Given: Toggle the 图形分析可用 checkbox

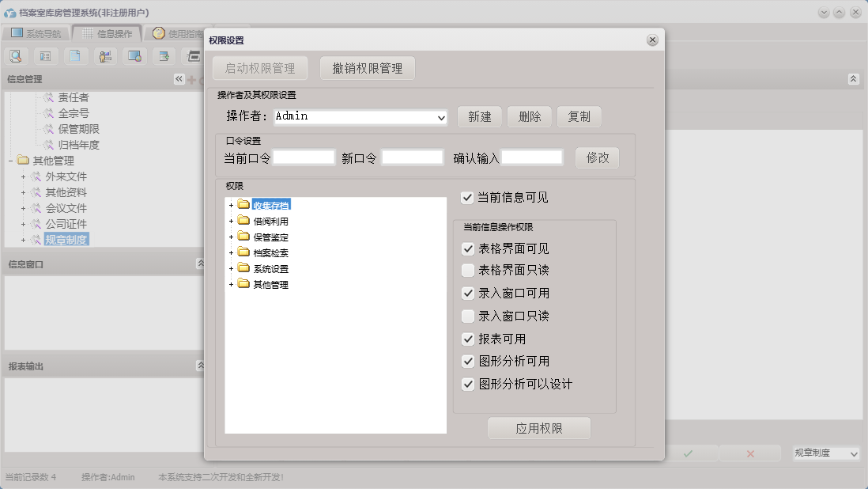Looking at the screenshot, I should (x=468, y=362).
